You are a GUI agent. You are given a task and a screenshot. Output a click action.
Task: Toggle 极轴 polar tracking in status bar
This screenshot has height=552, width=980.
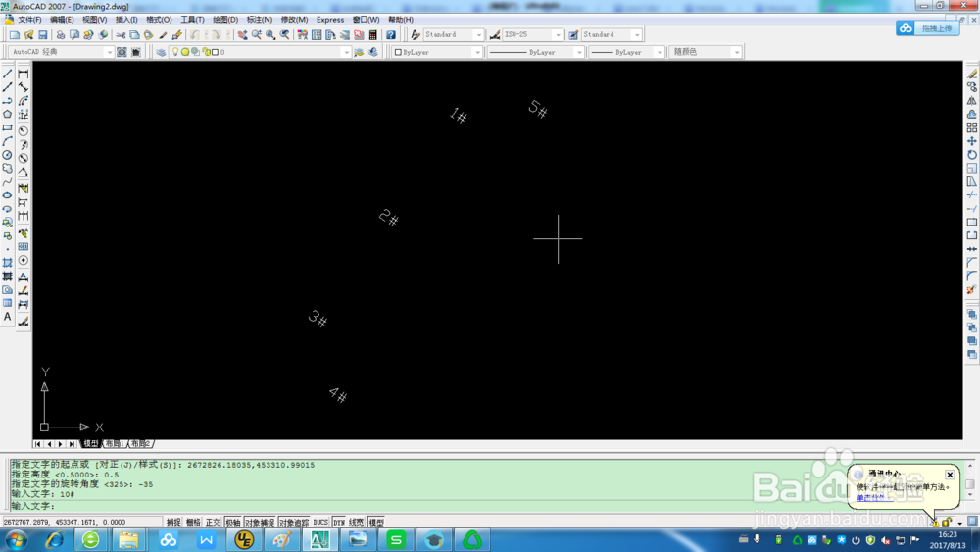pos(233,522)
